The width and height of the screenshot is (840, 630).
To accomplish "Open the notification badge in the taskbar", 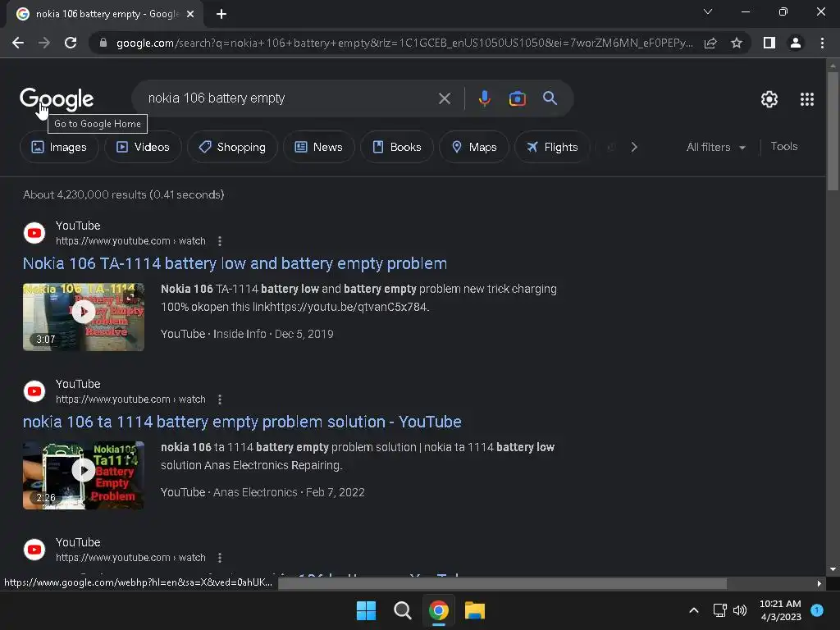I will [817, 609].
